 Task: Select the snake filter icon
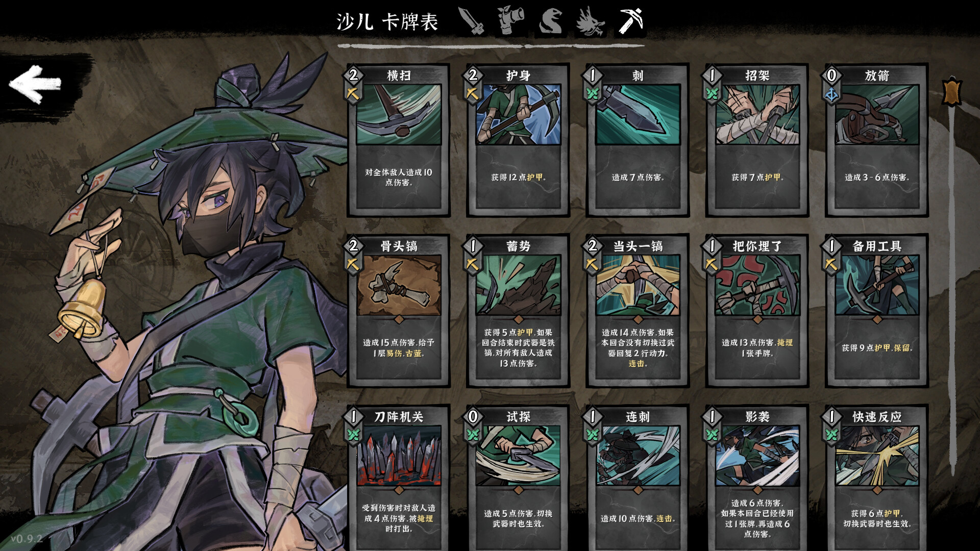[551, 21]
